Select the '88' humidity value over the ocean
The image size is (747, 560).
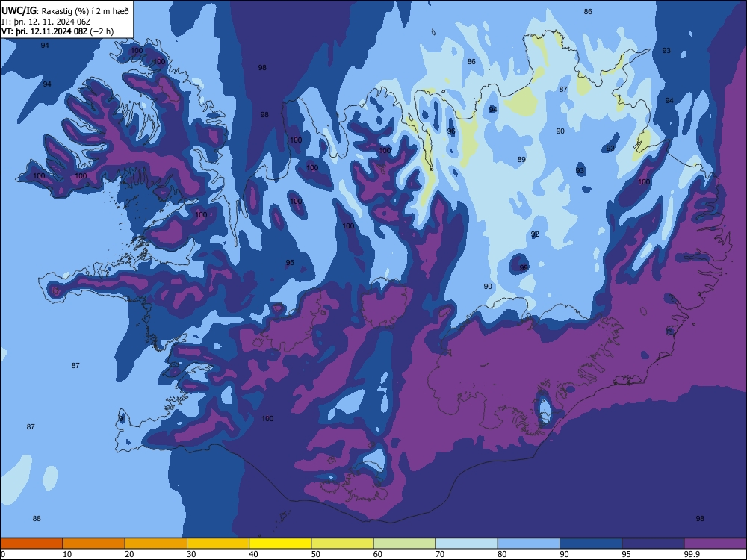click(37, 519)
